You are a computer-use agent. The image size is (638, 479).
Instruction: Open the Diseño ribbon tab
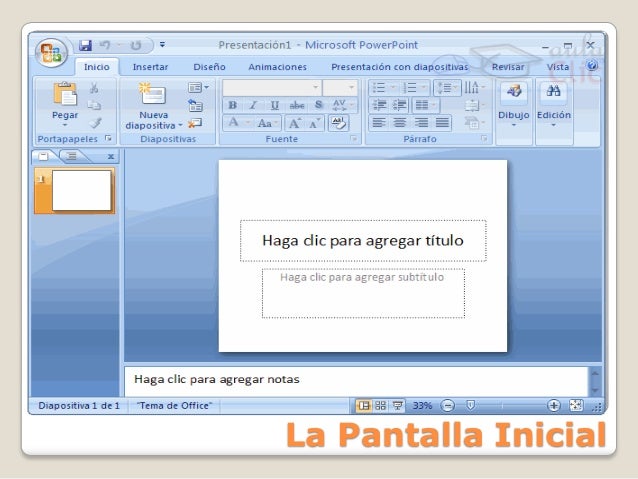point(209,67)
